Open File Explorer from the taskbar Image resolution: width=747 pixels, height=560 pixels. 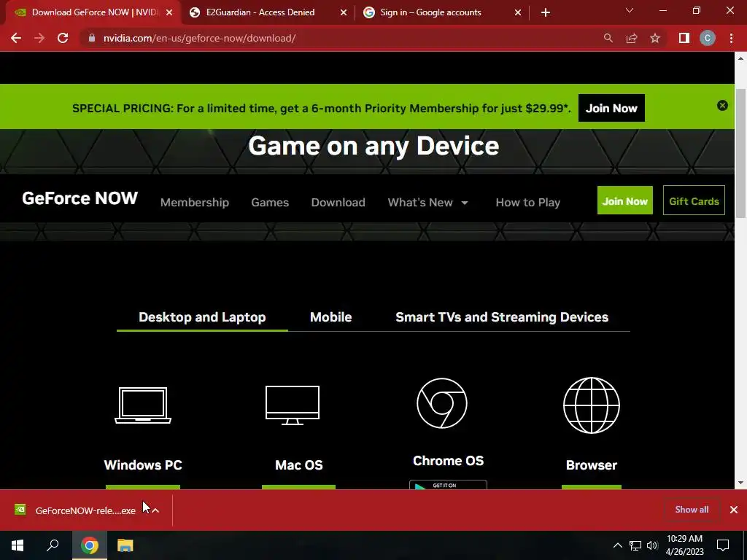point(125,545)
